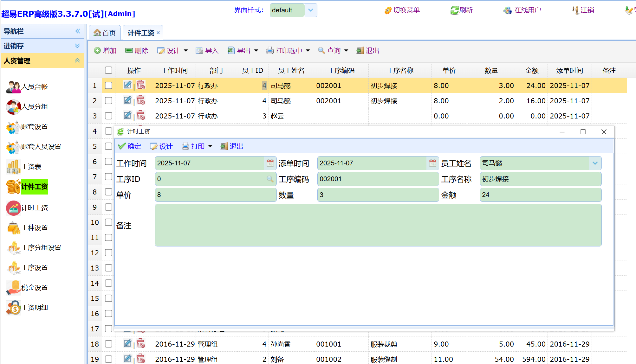Click the 刷新 refresh icon
Screen dimensions: 636x364
tap(455, 10)
